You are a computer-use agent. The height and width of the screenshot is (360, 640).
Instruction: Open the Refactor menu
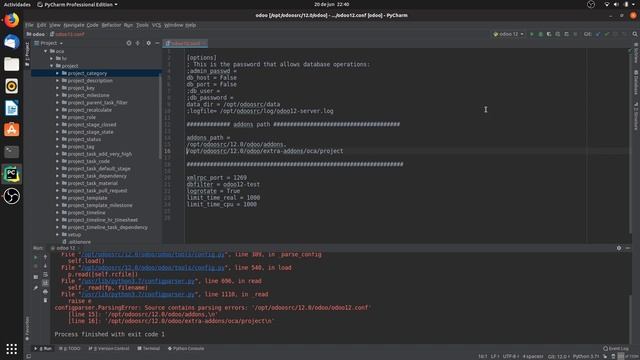tap(111, 25)
